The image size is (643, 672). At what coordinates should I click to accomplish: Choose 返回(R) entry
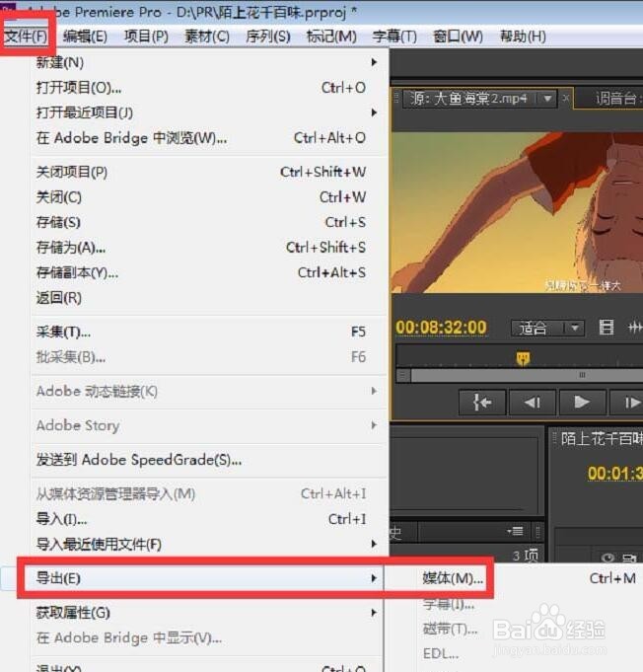click(209, 298)
